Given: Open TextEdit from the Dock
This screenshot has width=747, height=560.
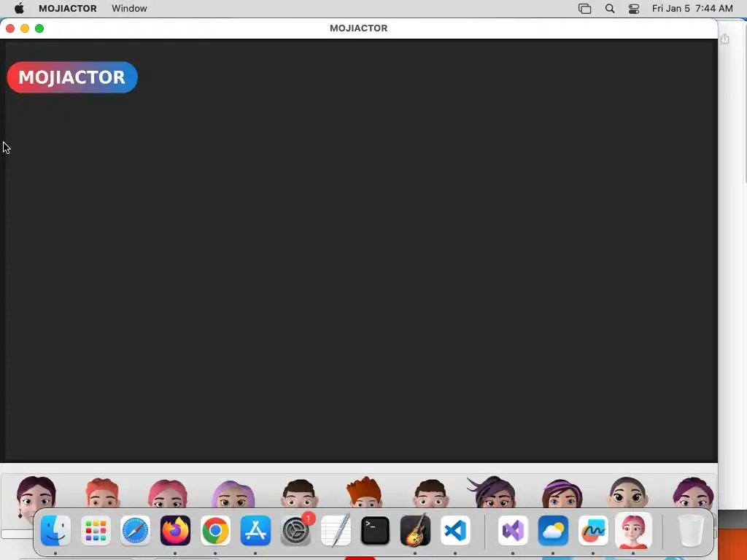Looking at the screenshot, I should (x=336, y=531).
